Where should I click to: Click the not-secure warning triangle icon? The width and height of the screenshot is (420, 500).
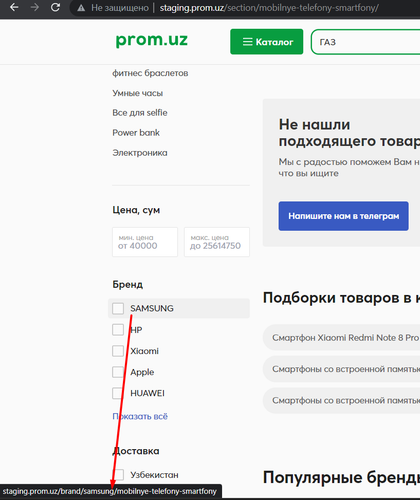click(81, 8)
